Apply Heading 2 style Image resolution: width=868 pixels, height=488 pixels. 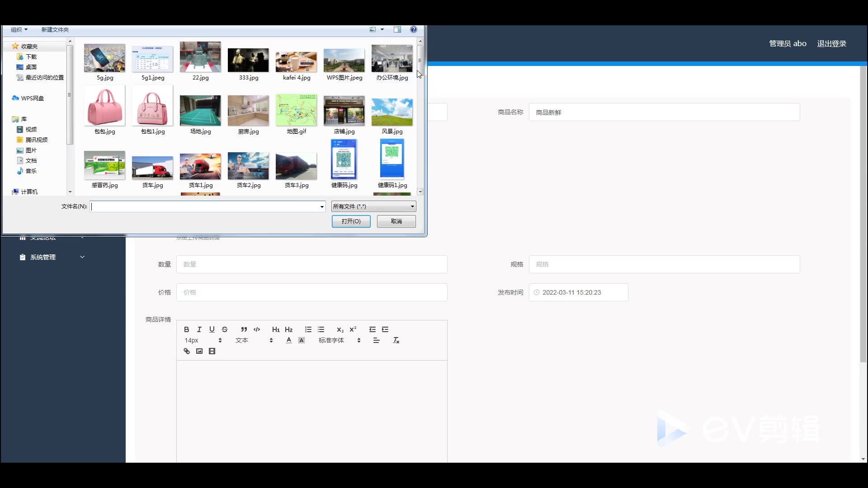[289, 329]
